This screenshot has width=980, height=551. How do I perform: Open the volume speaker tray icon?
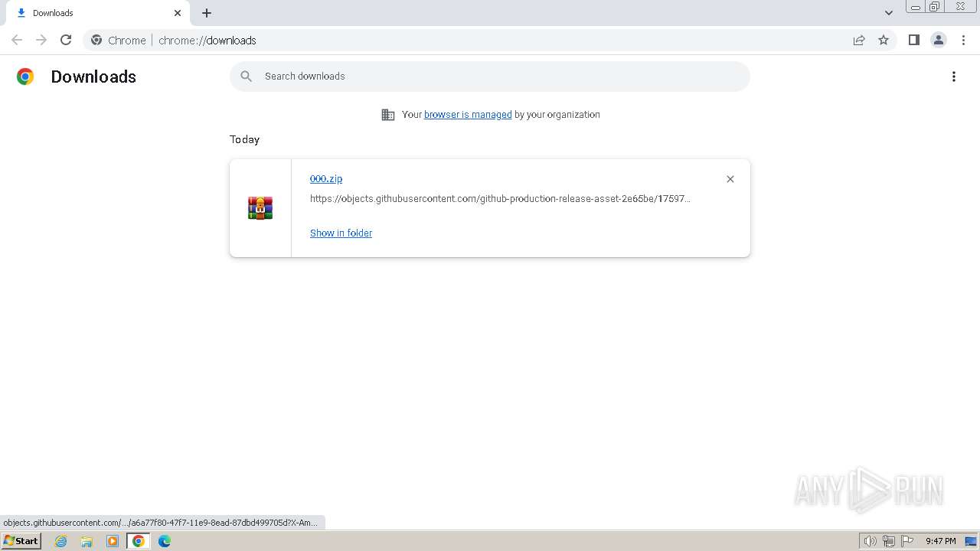[x=870, y=541]
